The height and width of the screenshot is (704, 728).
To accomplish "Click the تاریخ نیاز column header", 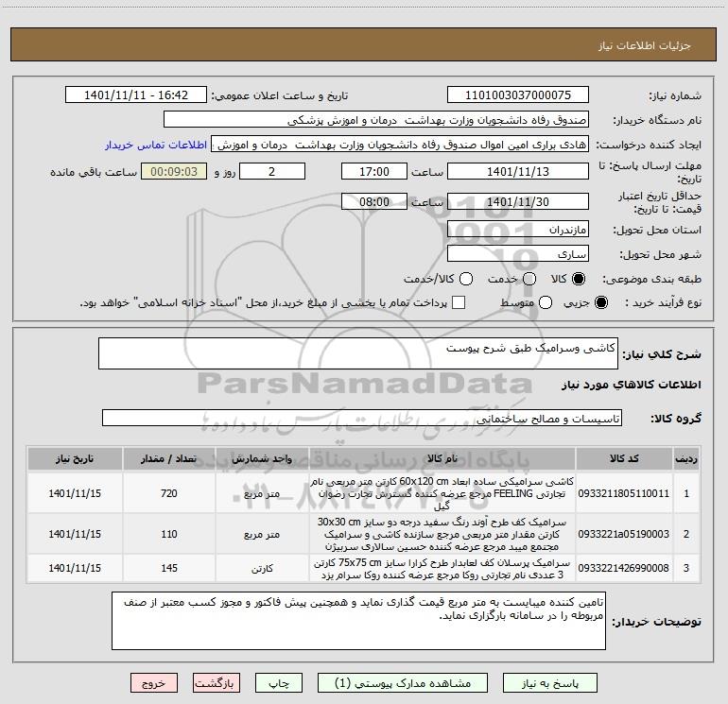I will click(75, 458).
